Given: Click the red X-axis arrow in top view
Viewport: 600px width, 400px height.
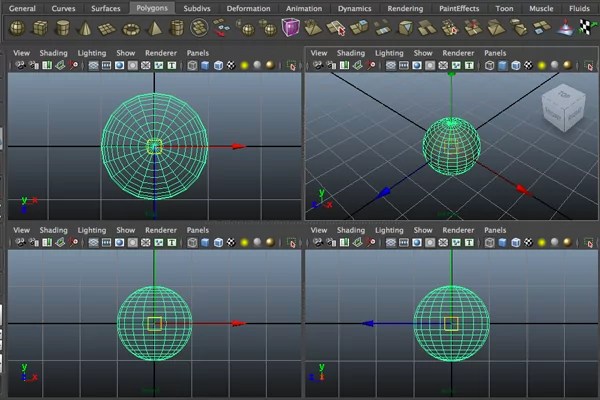Looking at the screenshot, I should click(239, 146).
